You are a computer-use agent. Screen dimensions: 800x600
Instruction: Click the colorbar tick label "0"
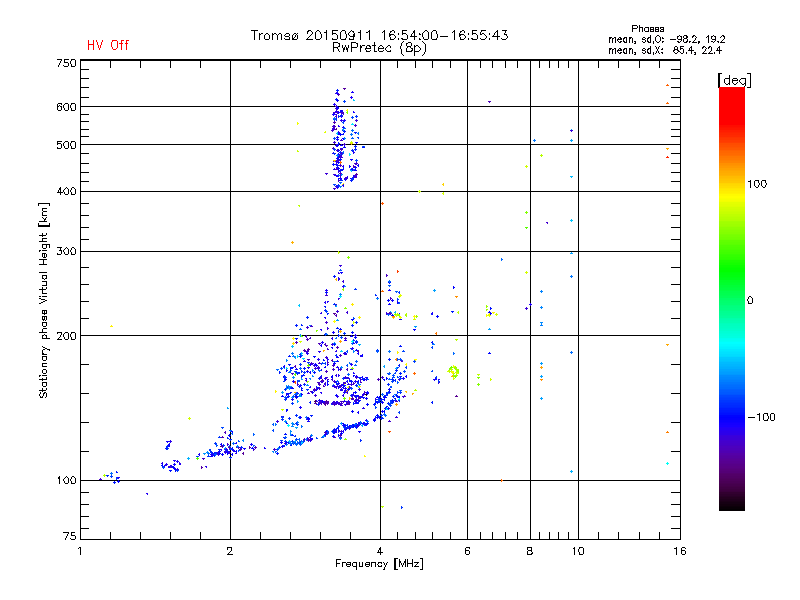[x=749, y=301]
